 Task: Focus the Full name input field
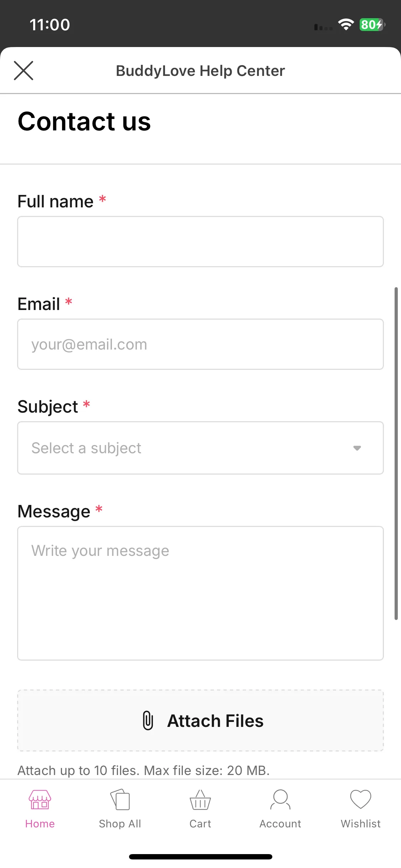pos(200,242)
